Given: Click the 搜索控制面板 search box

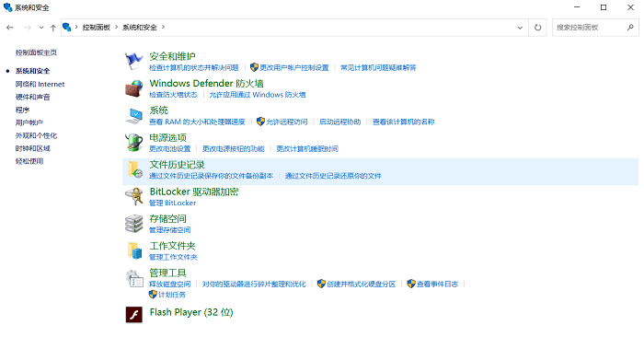Looking at the screenshot, I should (x=590, y=28).
